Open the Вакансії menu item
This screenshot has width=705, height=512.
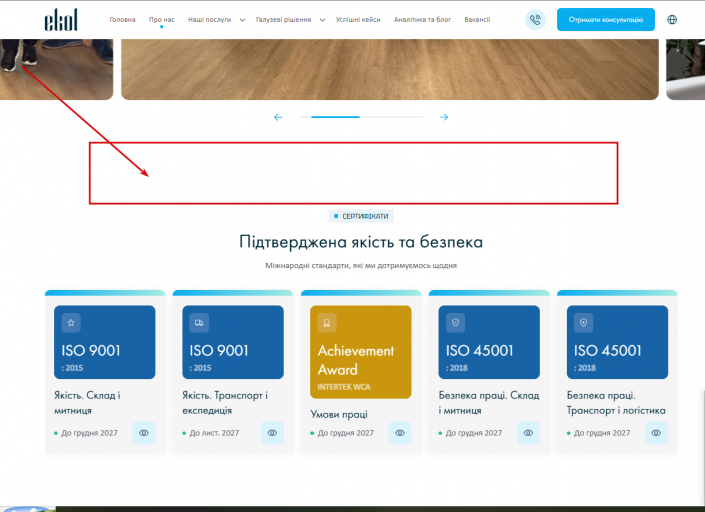click(477, 20)
